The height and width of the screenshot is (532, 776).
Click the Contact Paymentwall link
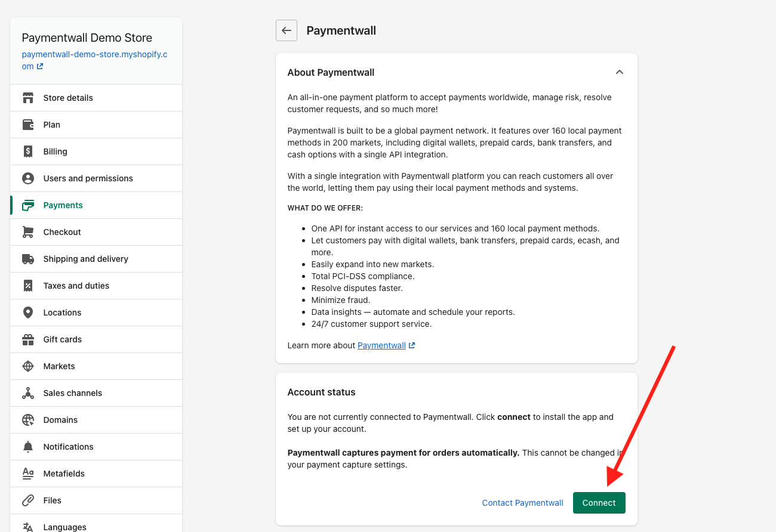522,503
